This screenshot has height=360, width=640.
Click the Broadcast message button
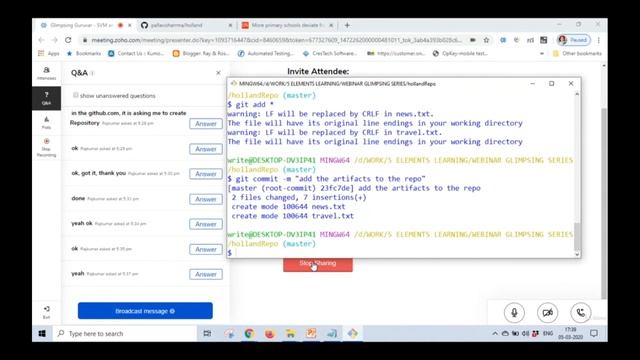coord(145,311)
